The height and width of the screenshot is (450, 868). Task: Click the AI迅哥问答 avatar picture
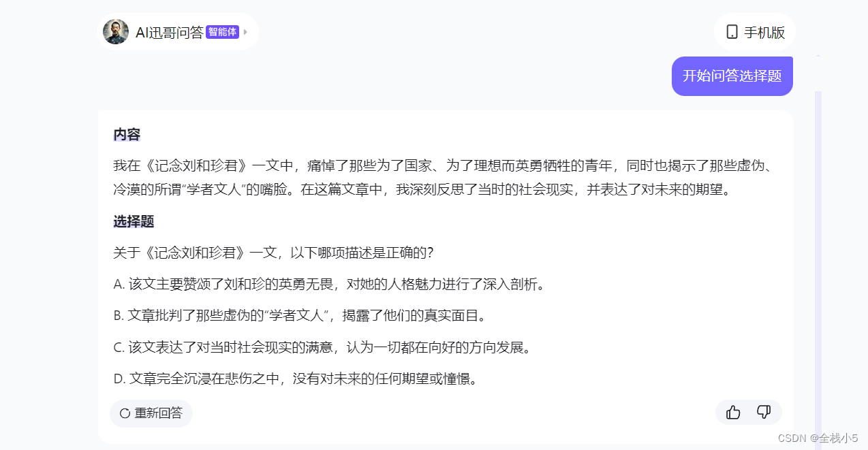pyautogui.click(x=116, y=31)
